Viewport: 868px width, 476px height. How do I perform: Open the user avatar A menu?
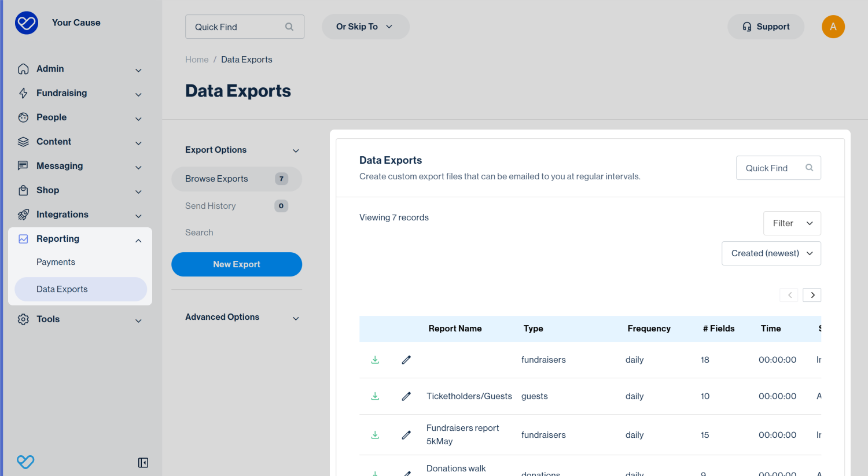coord(833,27)
